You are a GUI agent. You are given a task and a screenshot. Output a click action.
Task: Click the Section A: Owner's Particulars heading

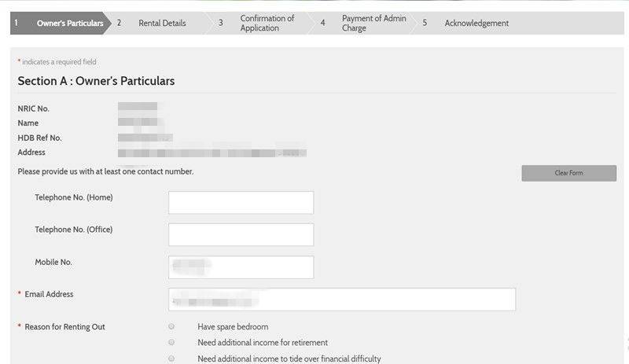pyautogui.click(x=96, y=81)
